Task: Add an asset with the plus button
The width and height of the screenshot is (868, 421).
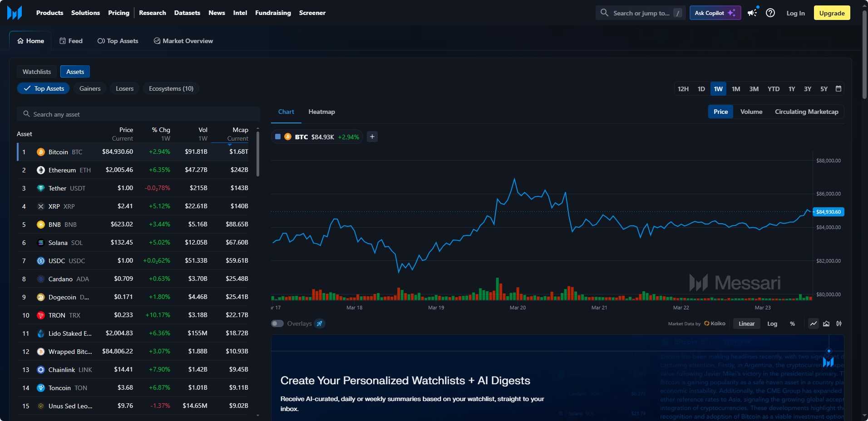Action: tap(372, 137)
